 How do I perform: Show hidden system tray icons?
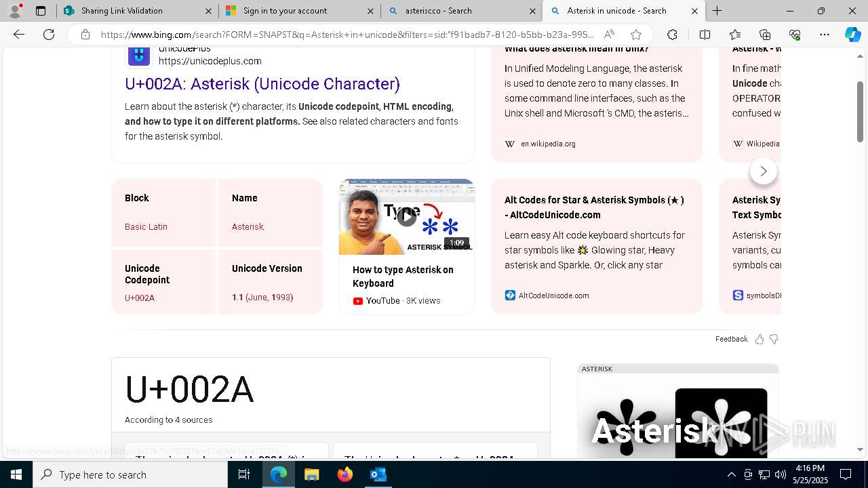pos(731,474)
